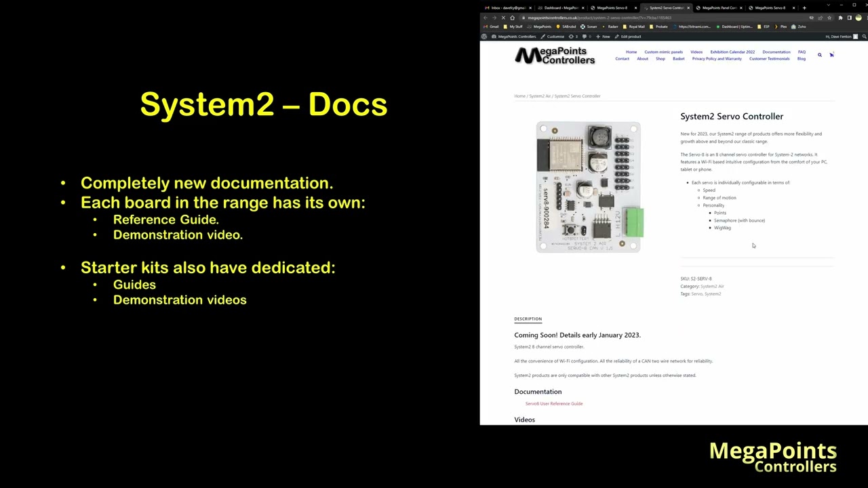Screen dimensions: 868x488
Task: Open WordPress comments bubble icon
Action: click(x=587, y=37)
